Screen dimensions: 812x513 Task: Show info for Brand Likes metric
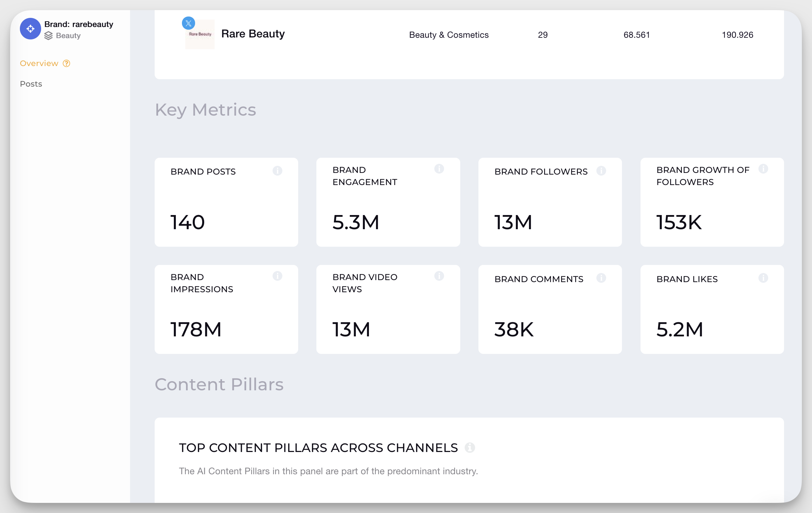click(x=763, y=278)
